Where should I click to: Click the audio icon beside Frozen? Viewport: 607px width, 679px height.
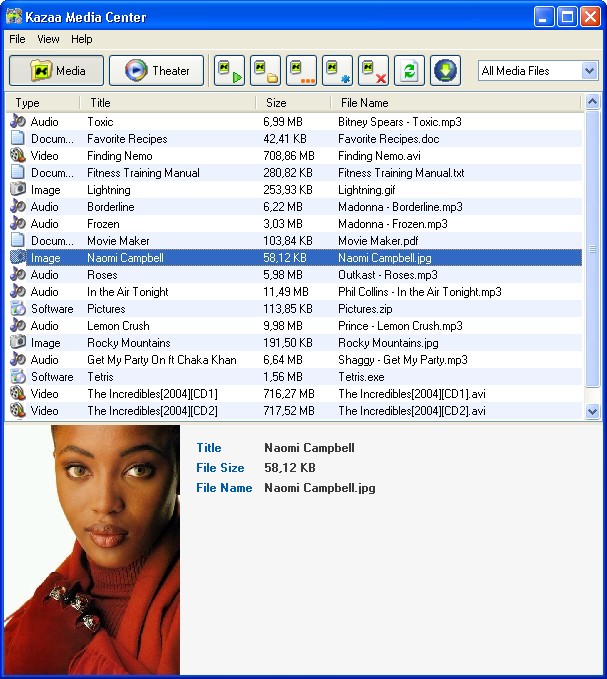tap(18, 223)
